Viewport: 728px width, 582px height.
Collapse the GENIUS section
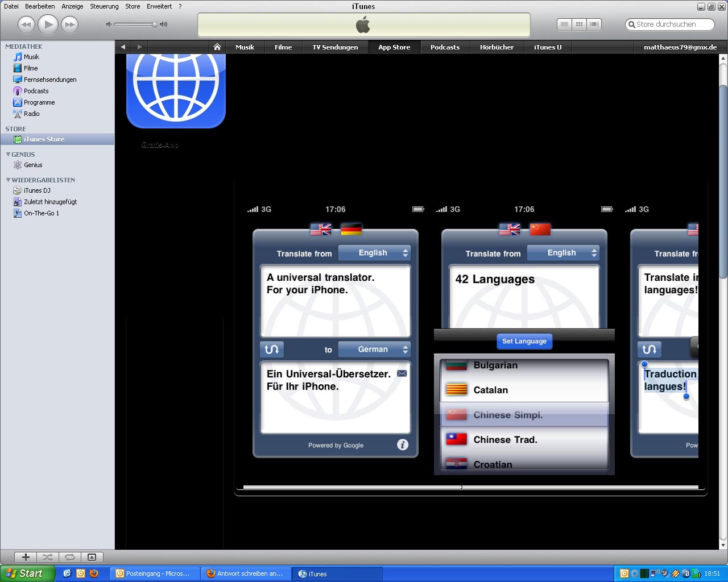tap(8, 155)
